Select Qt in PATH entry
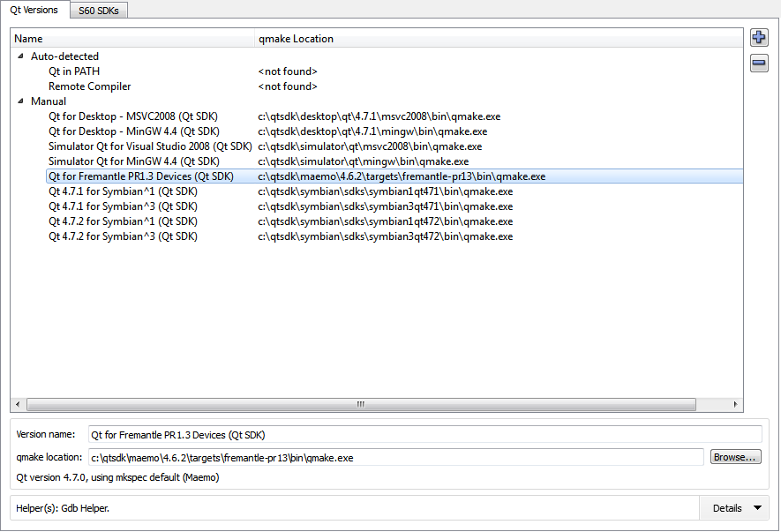Image resolution: width=781 pixels, height=532 pixels. 74,71
